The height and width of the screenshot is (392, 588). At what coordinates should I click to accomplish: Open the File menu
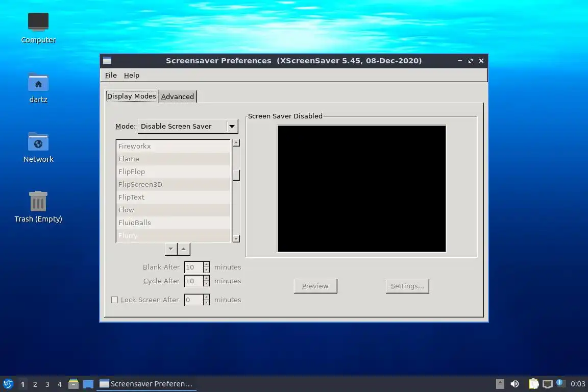(111, 75)
